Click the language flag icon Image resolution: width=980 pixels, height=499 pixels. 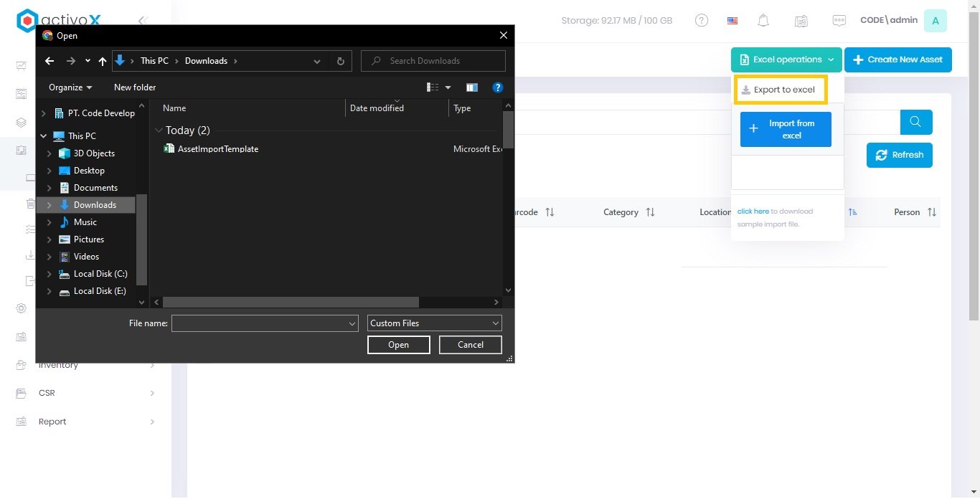(x=732, y=21)
